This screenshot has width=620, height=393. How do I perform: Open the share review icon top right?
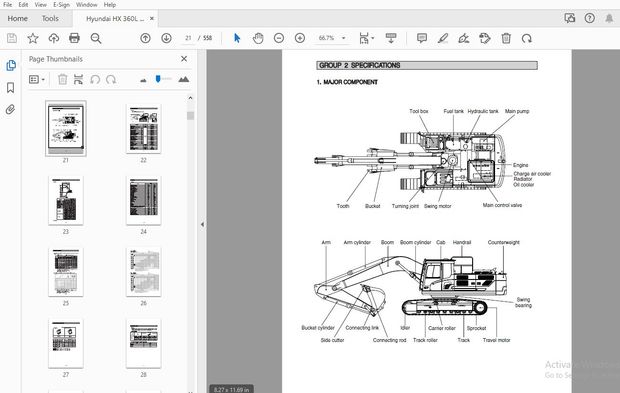570,18
